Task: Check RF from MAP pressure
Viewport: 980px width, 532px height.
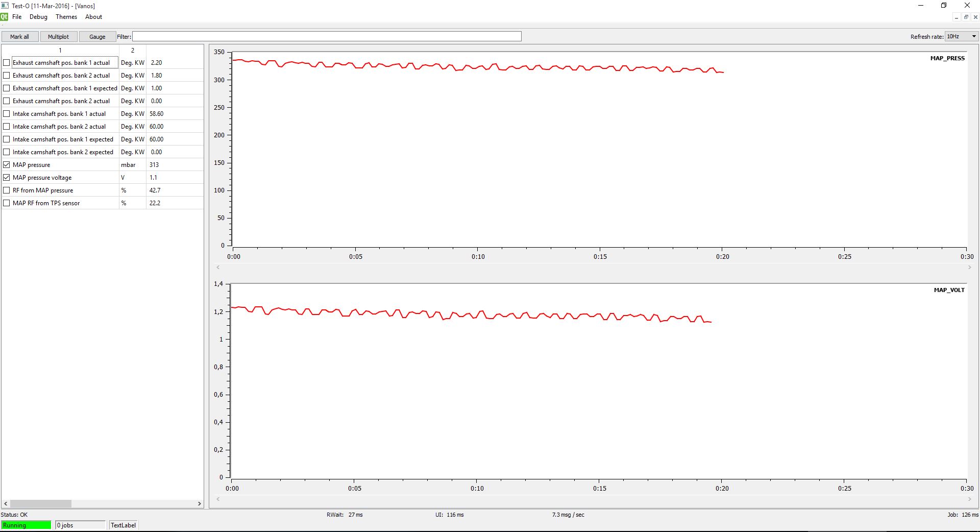Action: 7,190
